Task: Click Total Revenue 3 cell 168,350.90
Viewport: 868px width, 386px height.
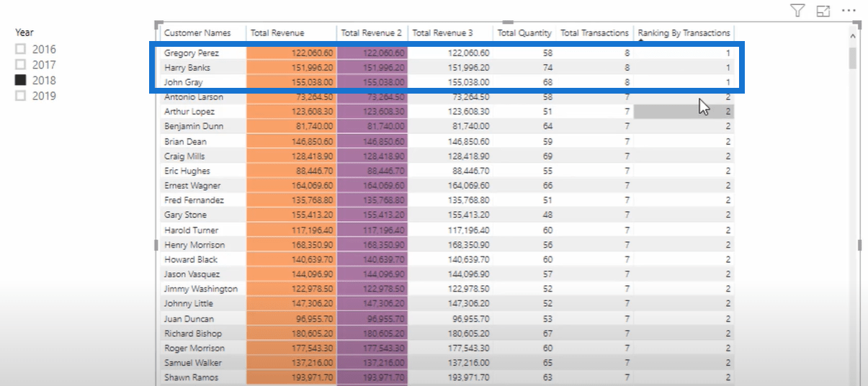Action: 451,245
